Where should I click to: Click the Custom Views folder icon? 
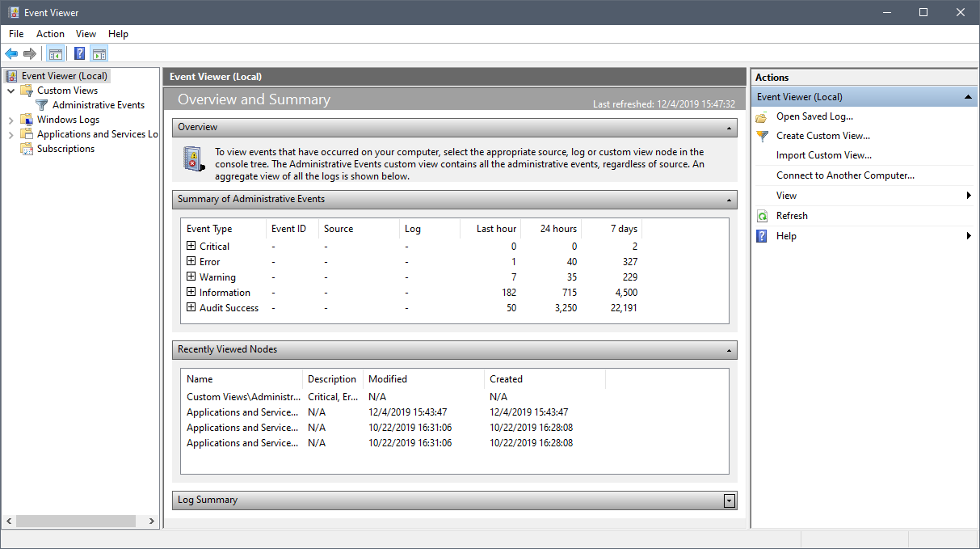(27, 91)
